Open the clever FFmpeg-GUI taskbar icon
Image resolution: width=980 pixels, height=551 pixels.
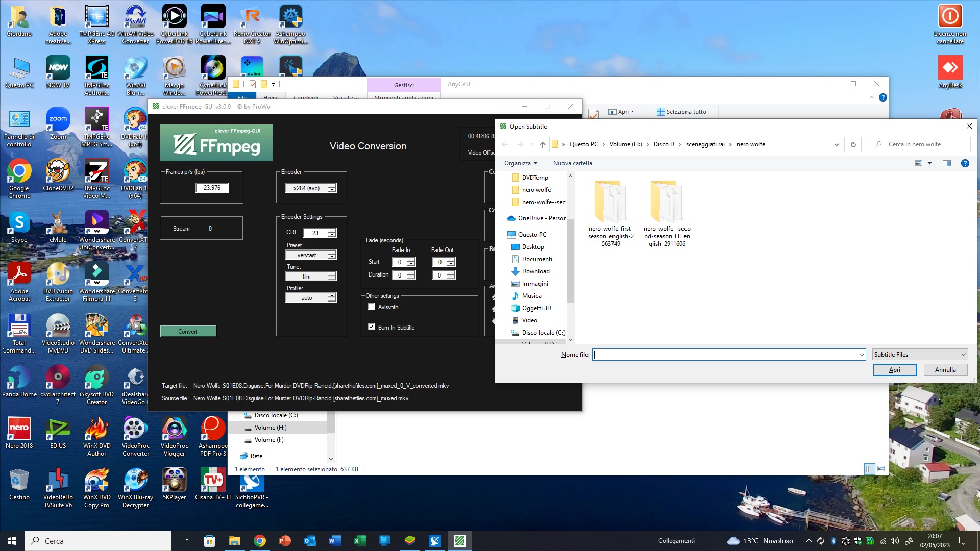pyautogui.click(x=459, y=541)
